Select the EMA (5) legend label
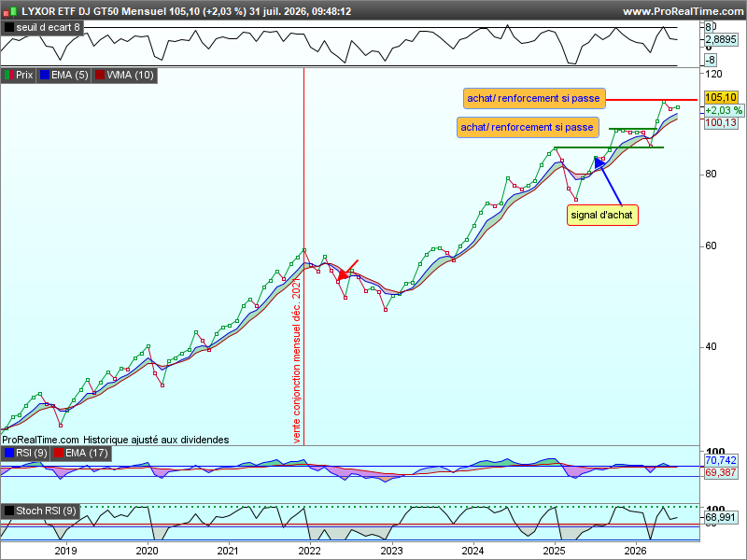 click(69, 76)
